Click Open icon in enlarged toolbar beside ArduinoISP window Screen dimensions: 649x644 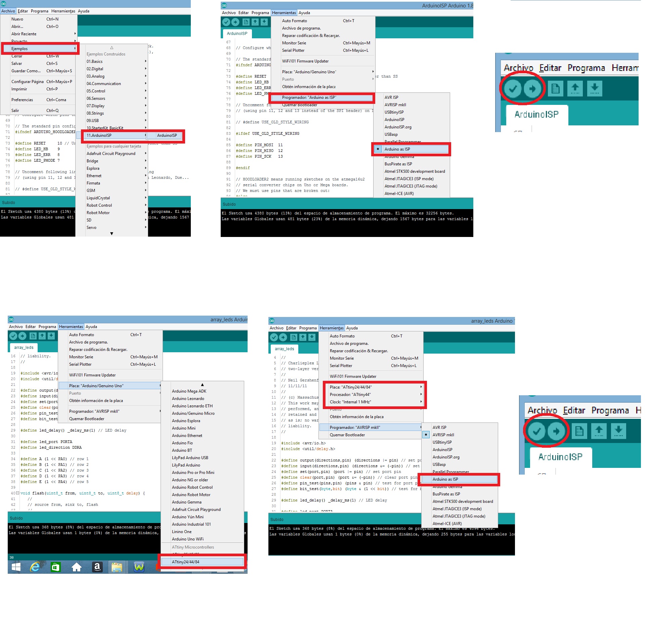point(575,89)
